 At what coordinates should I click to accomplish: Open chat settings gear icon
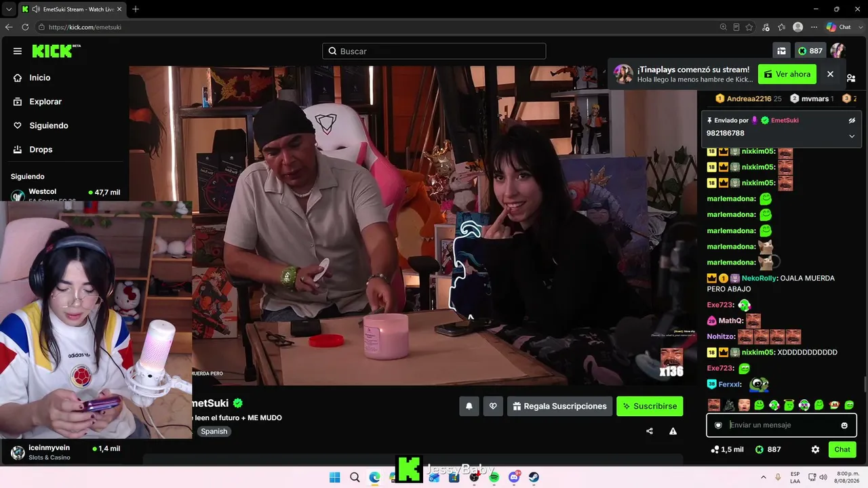(x=815, y=449)
